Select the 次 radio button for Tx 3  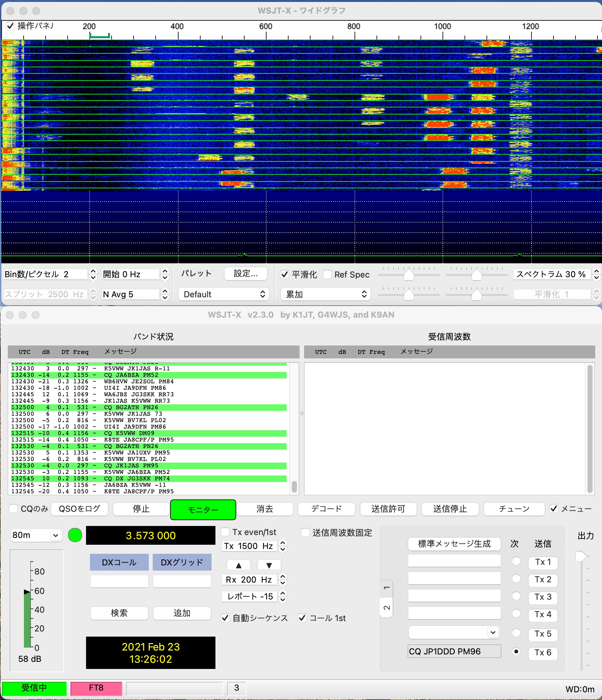pyautogui.click(x=516, y=596)
